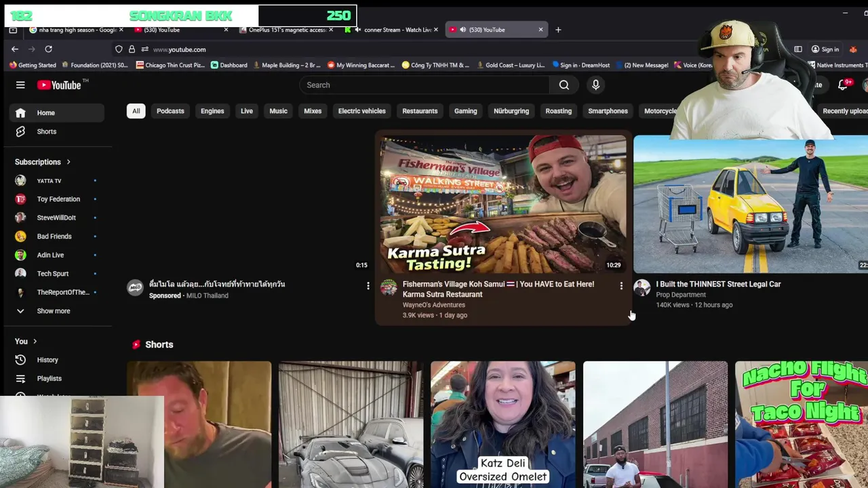The image size is (868, 488).
Task: Open Shorts in the sidebar
Action: click(x=57, y=131)
